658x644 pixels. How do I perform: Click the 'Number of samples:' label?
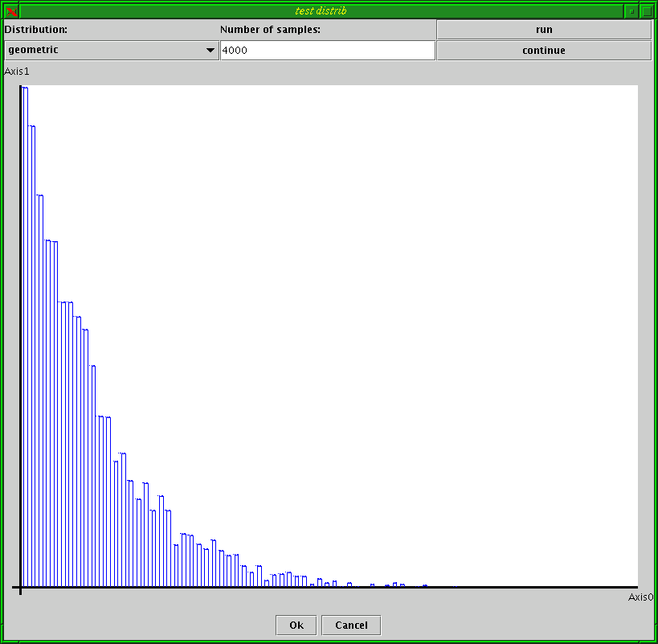click(x=271, y=30)
